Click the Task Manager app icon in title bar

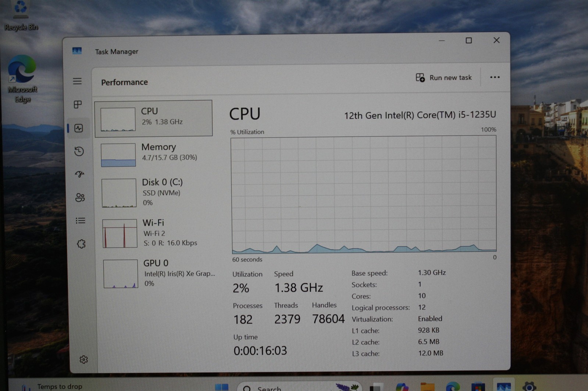pyautogui.click(x=77, y=51)
